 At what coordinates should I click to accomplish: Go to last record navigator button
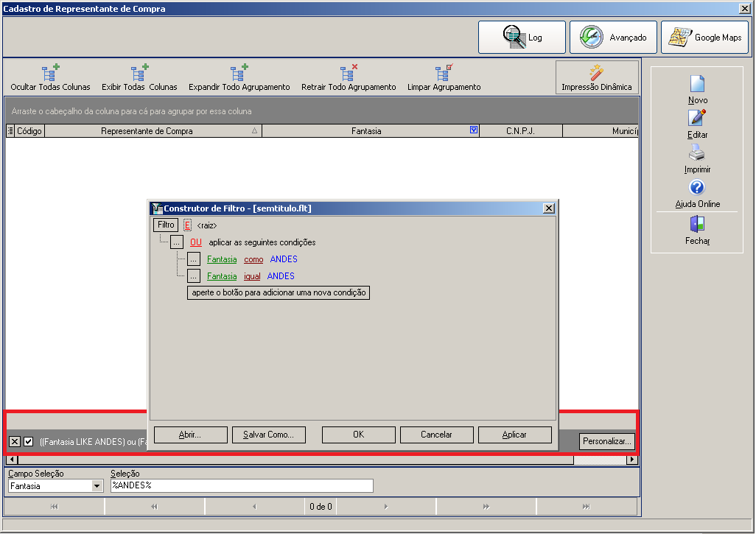pos(586,507)
